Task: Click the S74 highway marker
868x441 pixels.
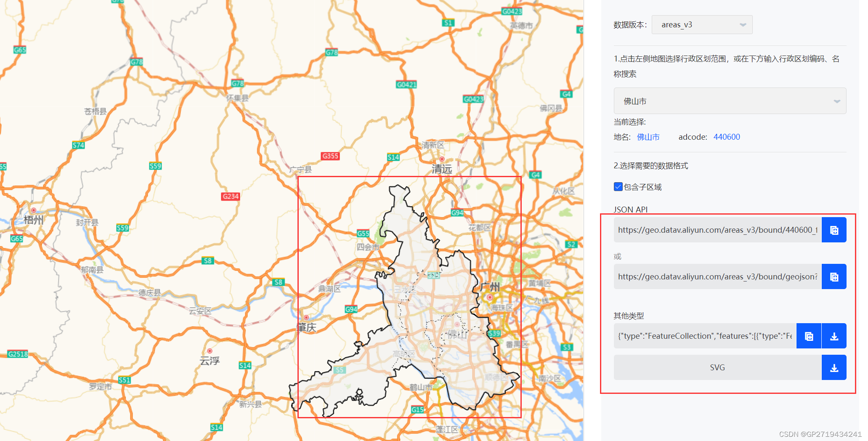Action: (78, 145)
